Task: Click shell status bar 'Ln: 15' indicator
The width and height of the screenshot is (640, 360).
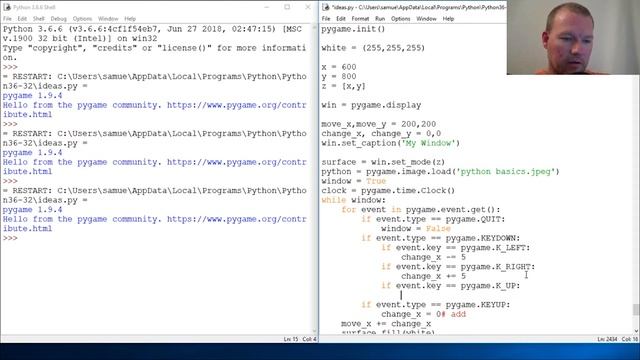Action: (291, 339)
